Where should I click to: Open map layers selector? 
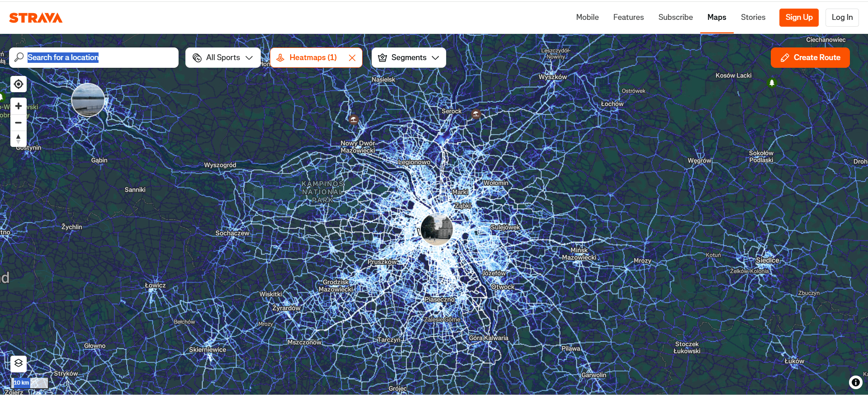point(19,363)
